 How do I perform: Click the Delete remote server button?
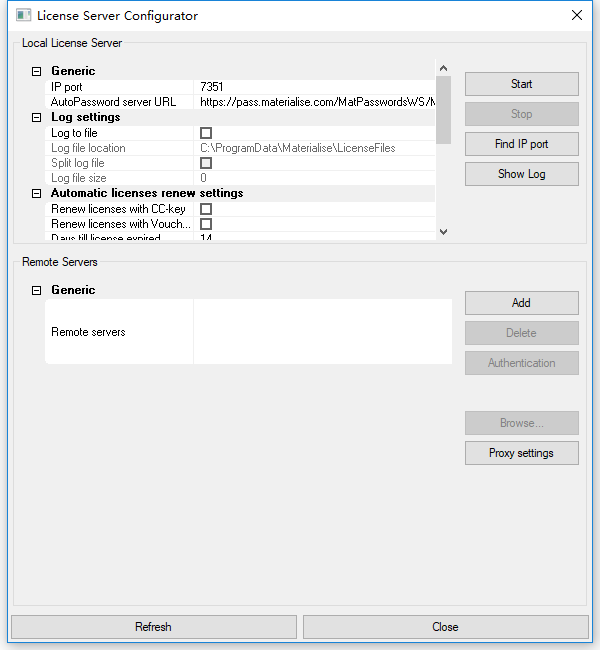click(522, 333)
